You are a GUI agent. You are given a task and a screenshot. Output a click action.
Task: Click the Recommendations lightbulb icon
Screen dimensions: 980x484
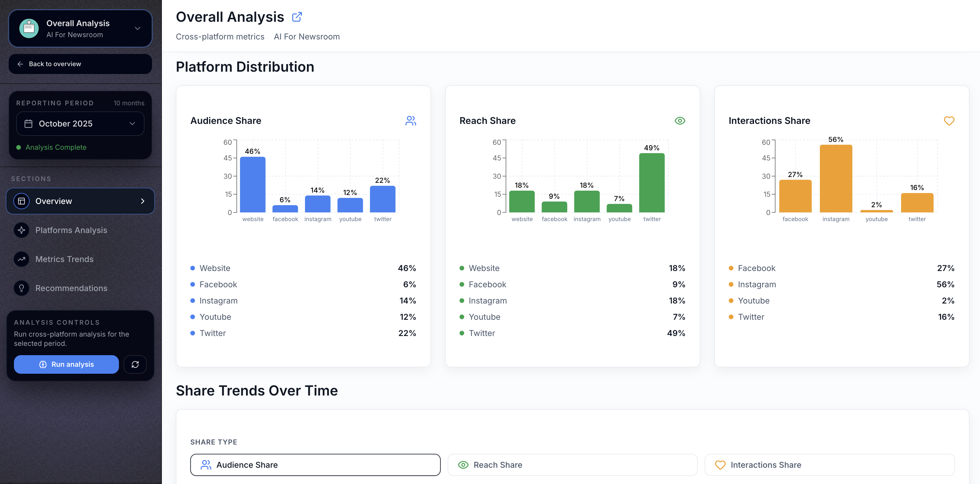(21, 288)
